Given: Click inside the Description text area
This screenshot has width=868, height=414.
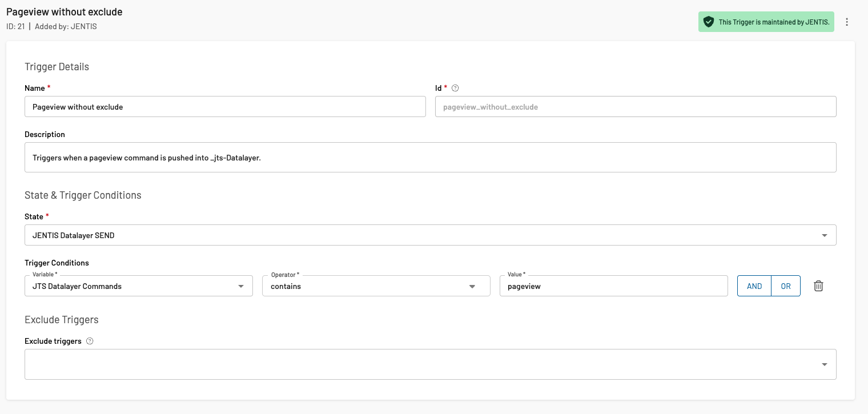Looking at the screenshot, I should (430, 158).
